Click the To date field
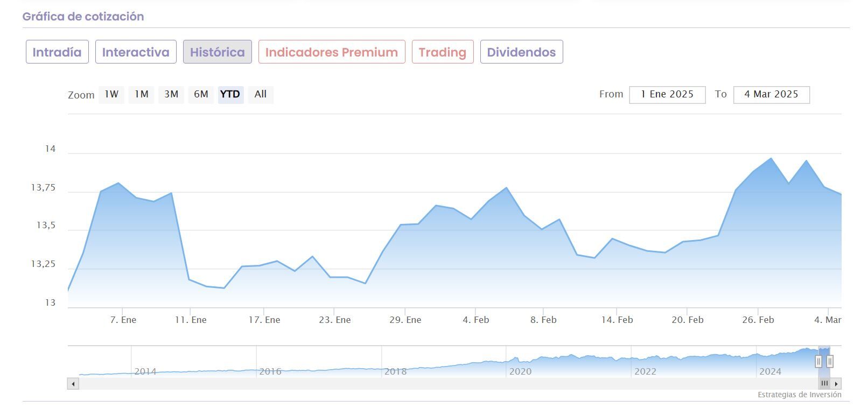Image resolution: width=868 pixels, height=415 pixels. click(x=771, y=95)
